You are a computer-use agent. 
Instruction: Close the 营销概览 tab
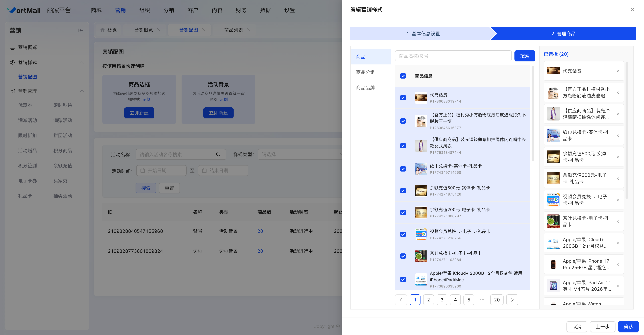159,30
